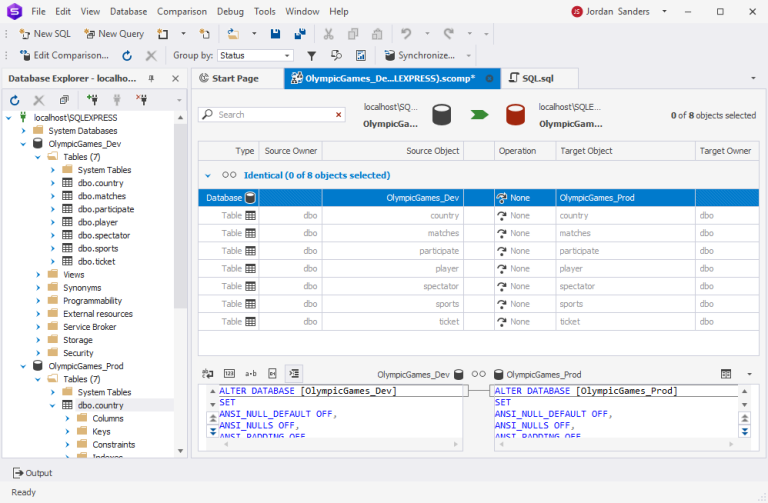Click the New Connection plug icon
The height and width of the screenshot is (503, 768).
point(92,100)
